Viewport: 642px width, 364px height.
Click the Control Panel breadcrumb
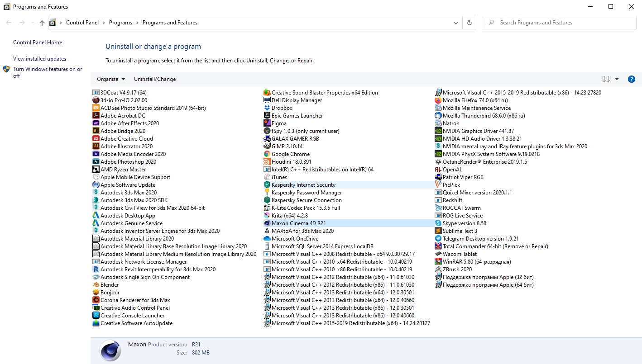82,23
